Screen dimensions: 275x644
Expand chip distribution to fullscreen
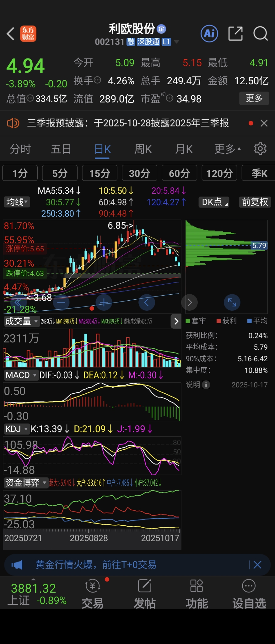click(232, 303)
